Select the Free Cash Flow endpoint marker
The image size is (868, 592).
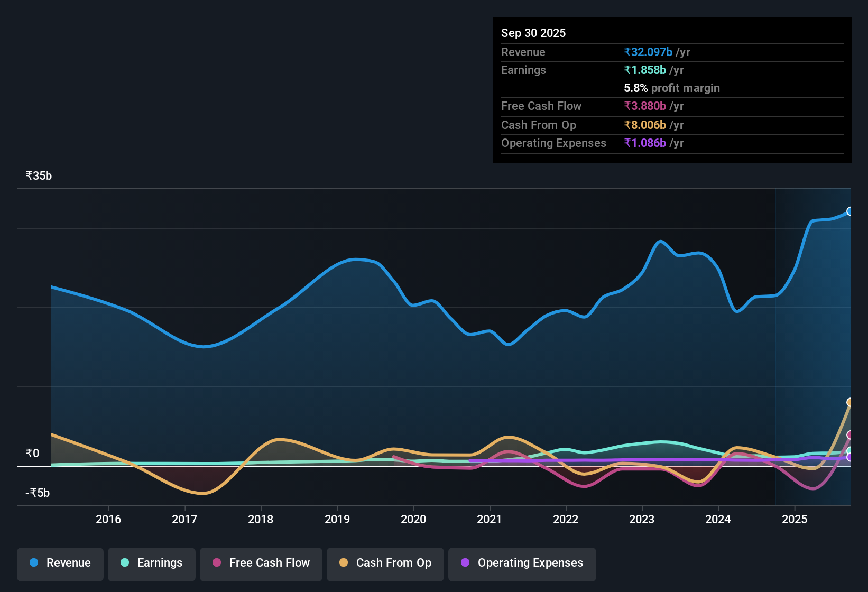tap(849, 435)
